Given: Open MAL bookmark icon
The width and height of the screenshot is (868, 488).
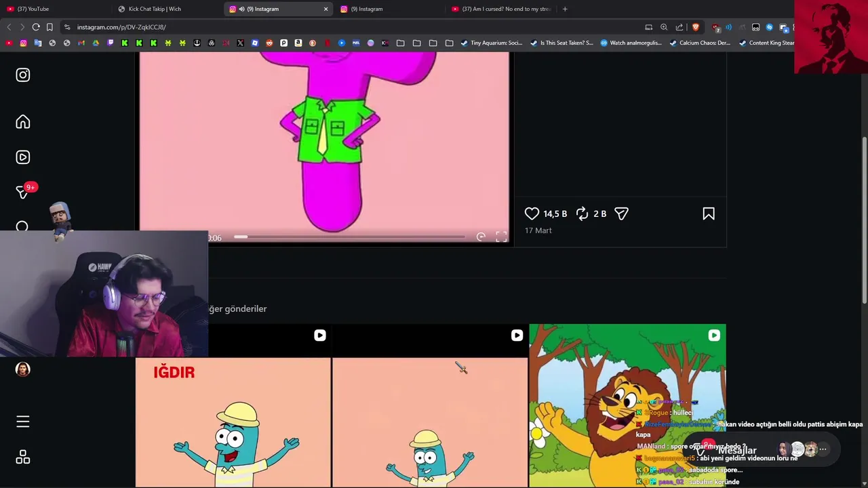Looking at the screenshot, I should point(356,43).
